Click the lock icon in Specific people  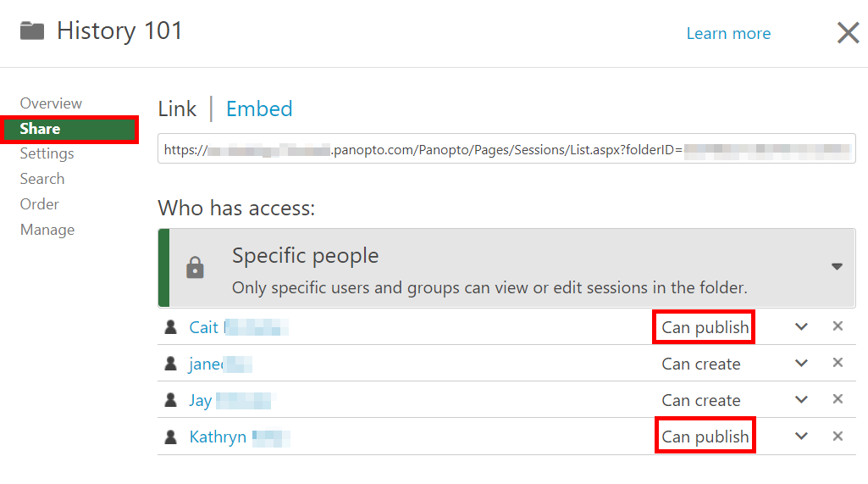pyautogui.click(x=196, y=269)
